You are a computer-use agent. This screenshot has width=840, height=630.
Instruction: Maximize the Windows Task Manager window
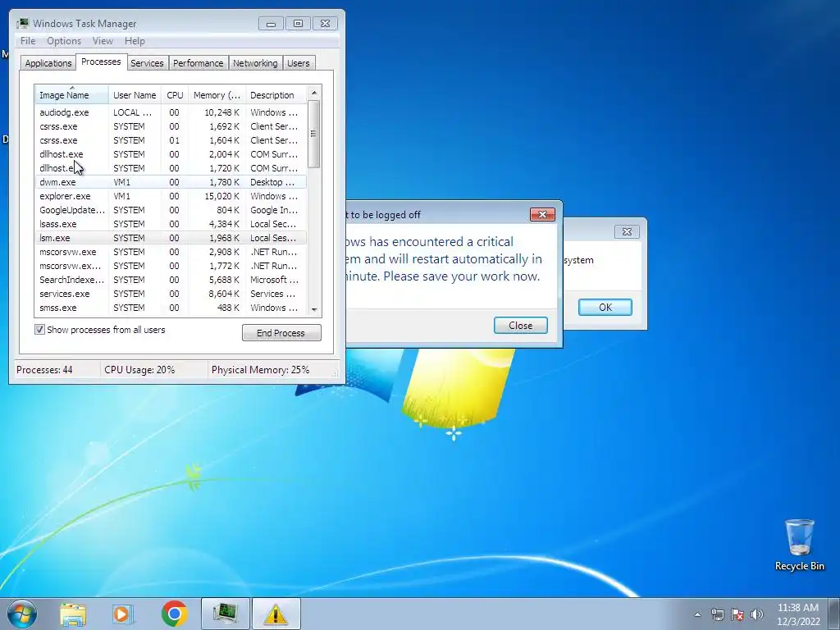click(x=298, y=24)
